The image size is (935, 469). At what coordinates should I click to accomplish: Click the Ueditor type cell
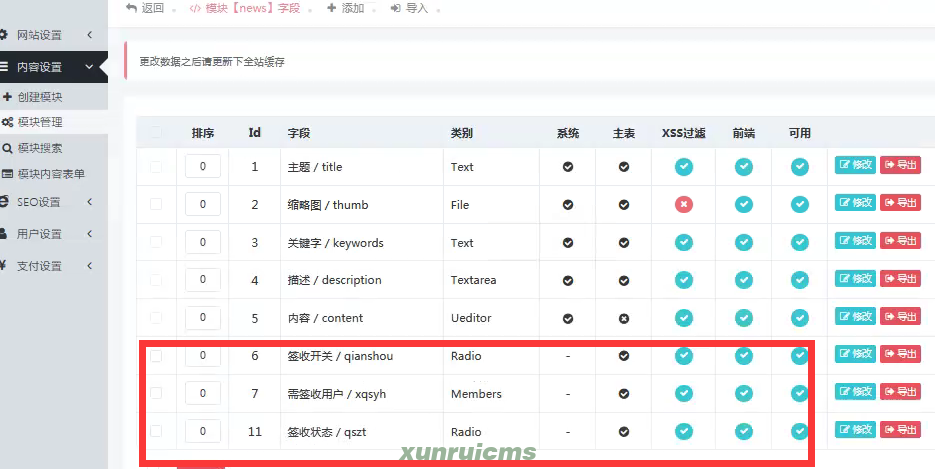point(471,318)
